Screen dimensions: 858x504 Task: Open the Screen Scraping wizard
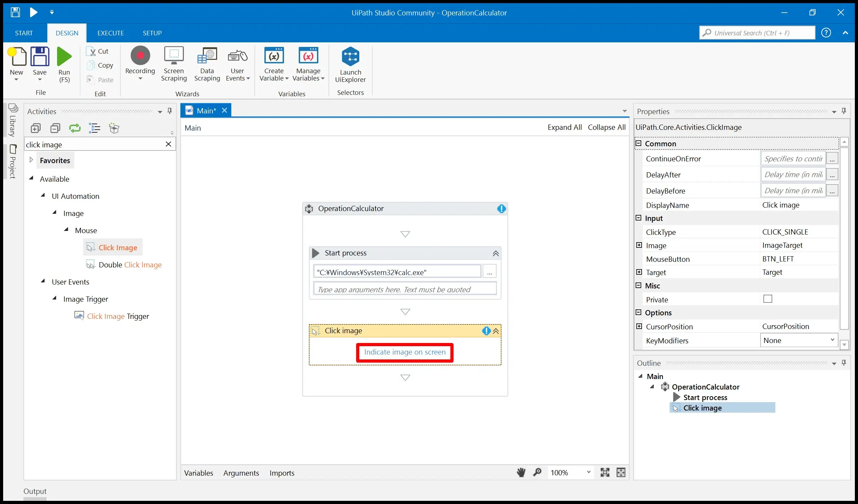(x=174, y=64)
